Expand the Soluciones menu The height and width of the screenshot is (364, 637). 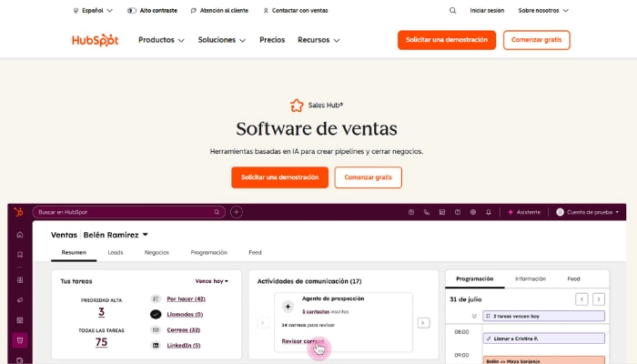[222, 40]
